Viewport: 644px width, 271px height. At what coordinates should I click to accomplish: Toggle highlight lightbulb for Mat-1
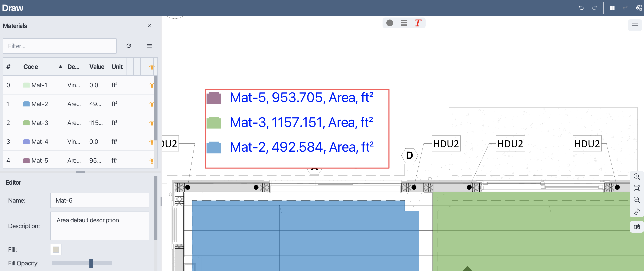click(152, 85)
